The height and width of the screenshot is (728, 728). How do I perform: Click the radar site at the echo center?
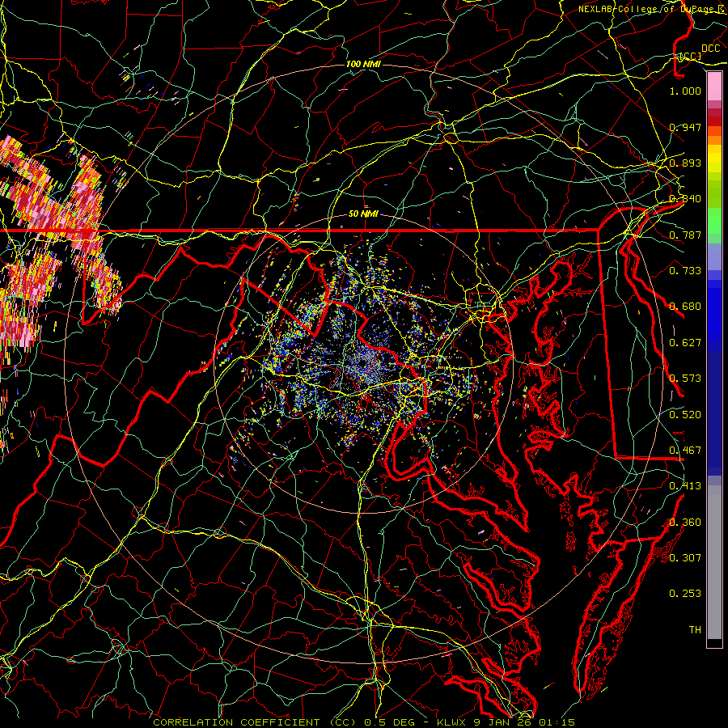[362, 365]
